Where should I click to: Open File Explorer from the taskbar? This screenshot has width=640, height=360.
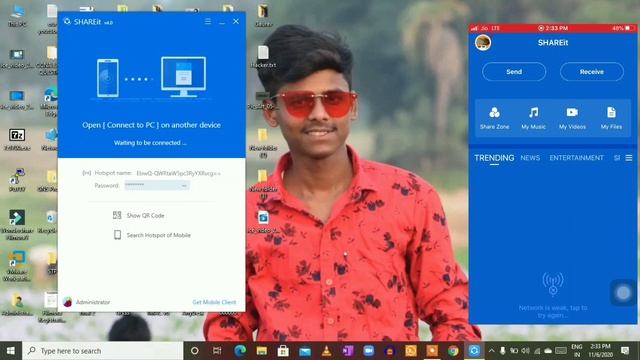point(262,351)
